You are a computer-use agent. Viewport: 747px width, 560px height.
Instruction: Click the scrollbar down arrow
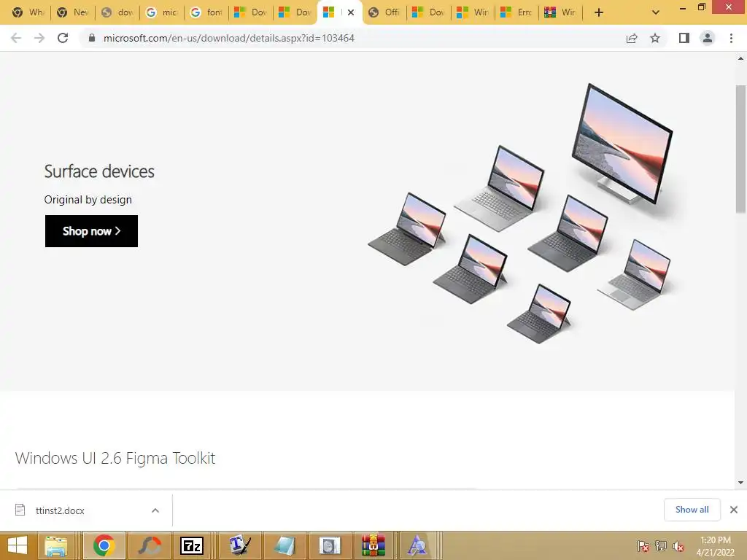[x=740, y=483]
